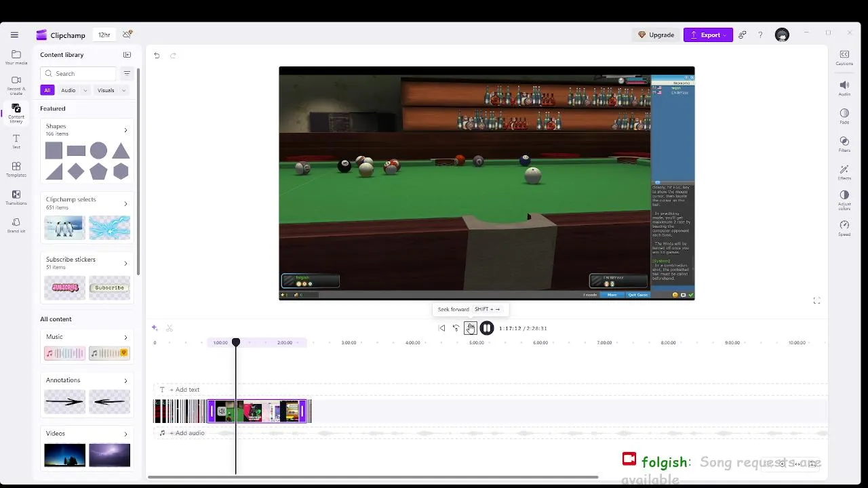Expand the Music category
The height and width of the screenshot is (488, 868).
pyautogui.click(x=125, y=337)
